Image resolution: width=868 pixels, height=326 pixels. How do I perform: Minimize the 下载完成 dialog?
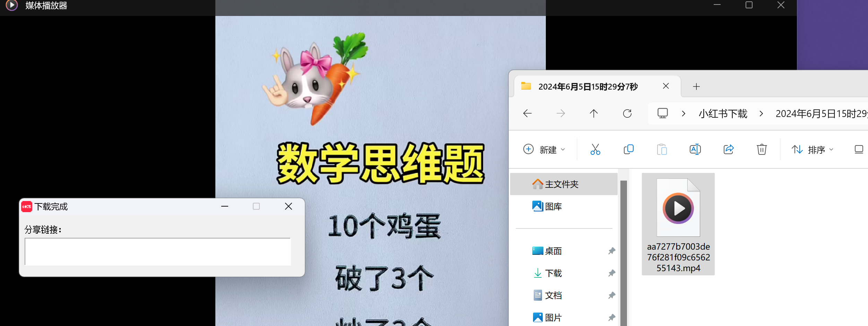click(225, 206)
